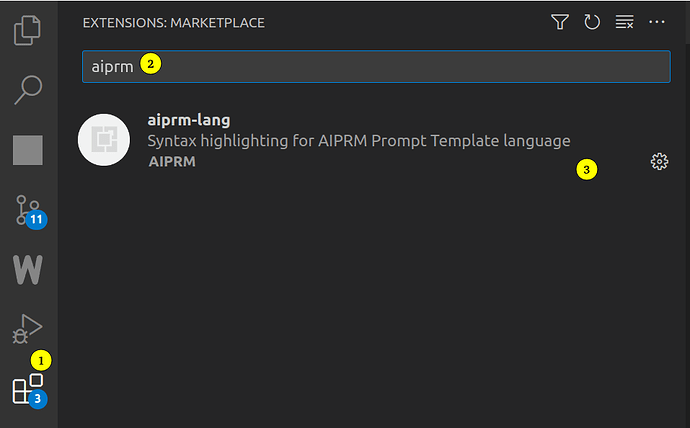690x428 pixels.
Task: Click the blue Extensions badge showing 3
Action: (38, 399)
